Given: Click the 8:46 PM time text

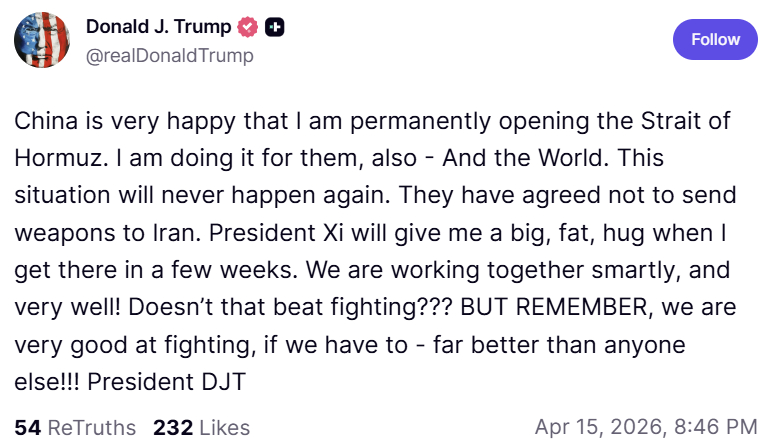Looking at the screenshot, I should [713, 427].
